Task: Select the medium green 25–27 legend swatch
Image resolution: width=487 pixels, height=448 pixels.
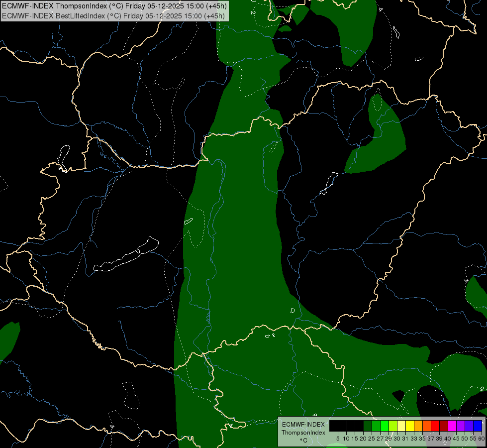Action: point(376,426)
